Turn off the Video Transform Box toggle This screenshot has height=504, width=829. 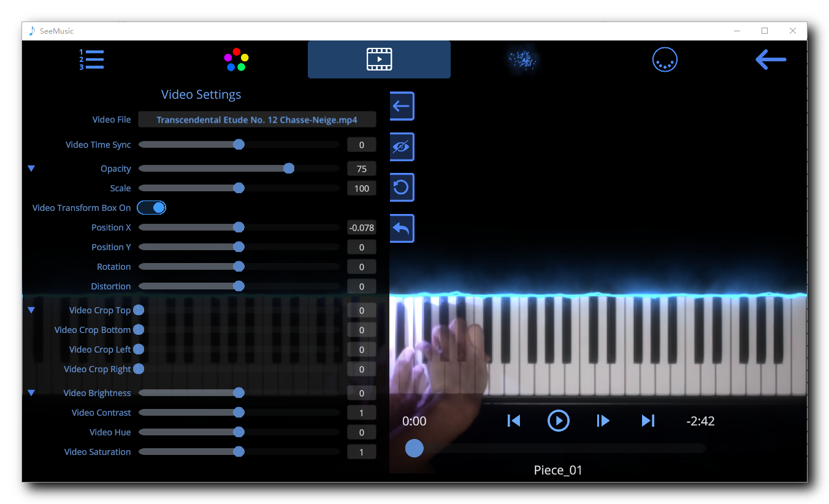point(151,208)
